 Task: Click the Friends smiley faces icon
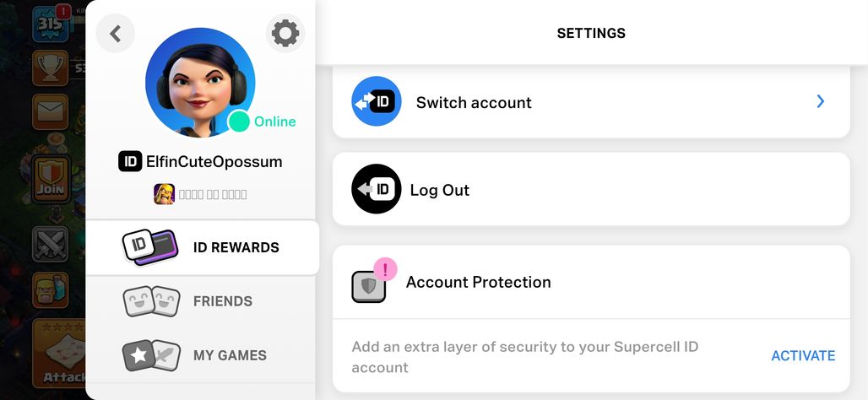click(x=151, y=301)
